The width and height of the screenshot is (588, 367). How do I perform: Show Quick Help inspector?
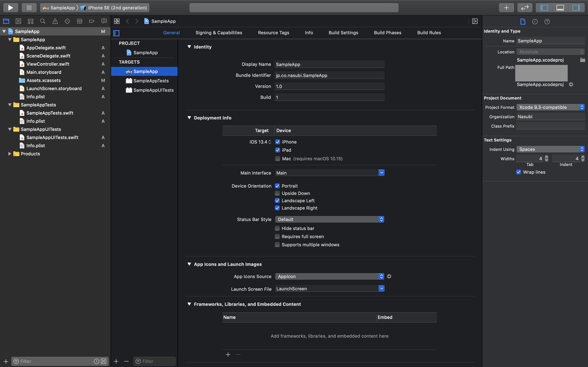coord(547,22)
